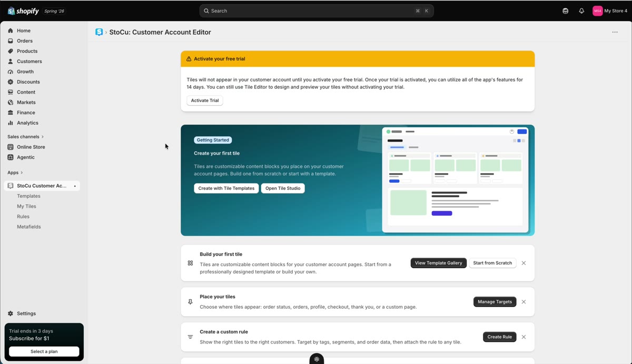Click the StoCu icon in the breadcrumb
632x364 pixels.
click(x=99, y=32)
